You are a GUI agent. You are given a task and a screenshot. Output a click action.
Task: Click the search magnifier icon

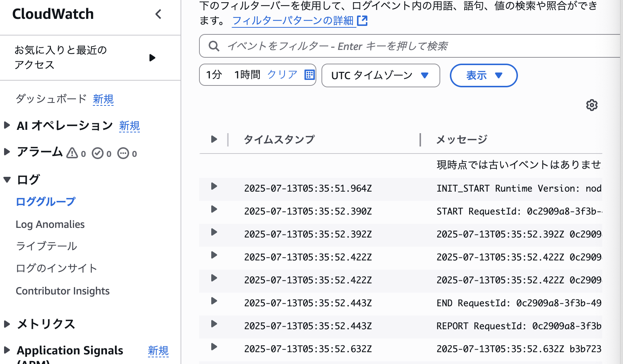point(214,46)
